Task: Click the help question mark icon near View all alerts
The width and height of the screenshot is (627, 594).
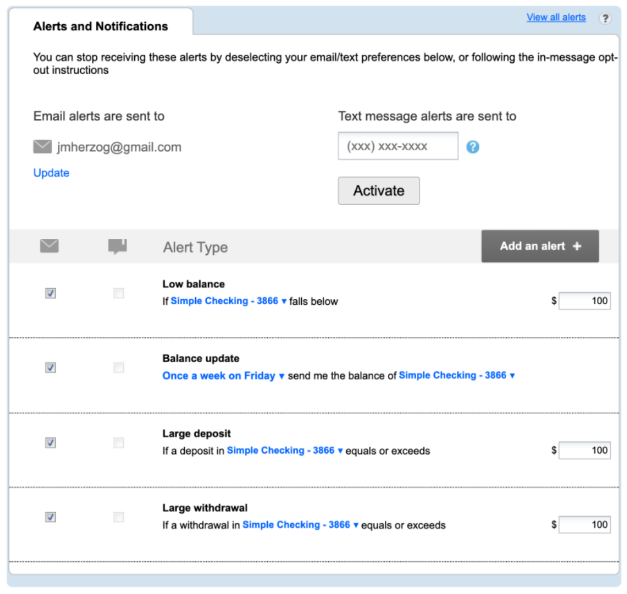Action: pos(604,18)
